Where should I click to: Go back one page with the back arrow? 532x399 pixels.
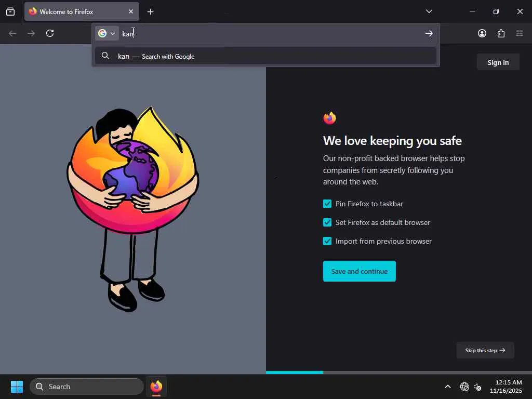[12, 33]
